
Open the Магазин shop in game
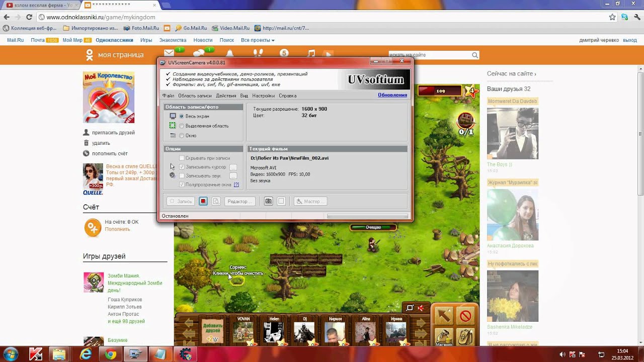coord(444,337)
